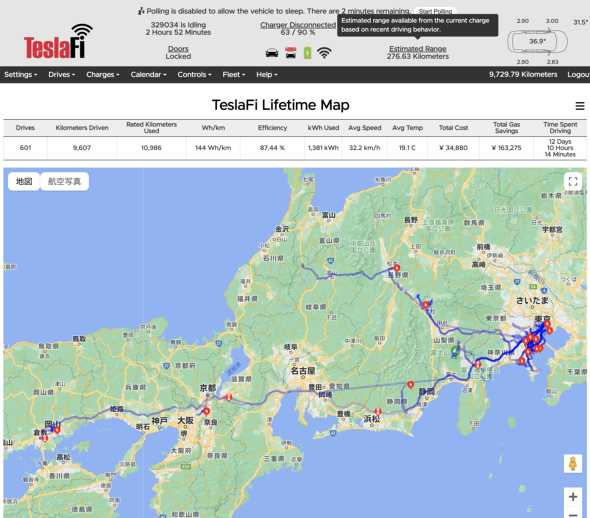Expand the Settings dropdown menu
590x518 pixels.
[21, 74]
